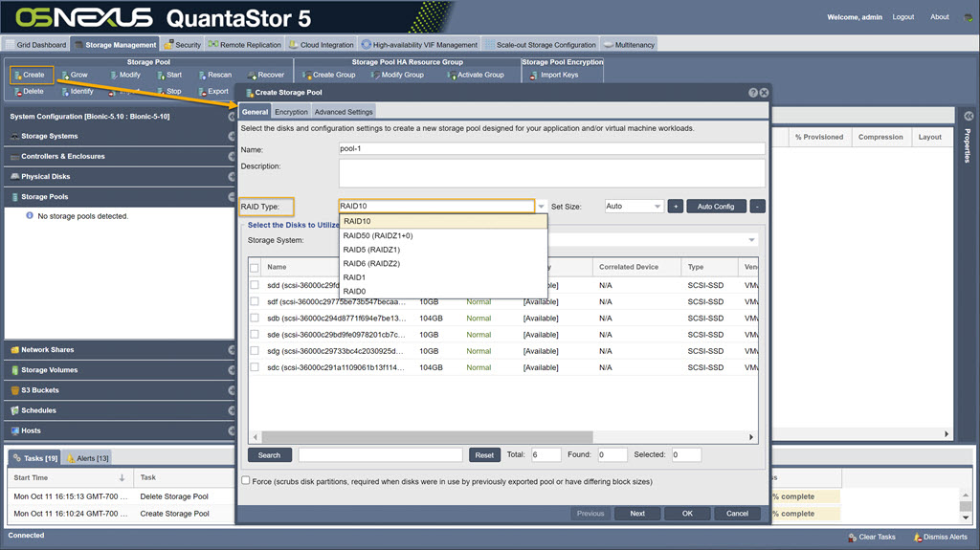The width and height of the screenshot is (980, 550).
Task: Enable the Force scrub partitions checkbox
Action: point(246,480)
